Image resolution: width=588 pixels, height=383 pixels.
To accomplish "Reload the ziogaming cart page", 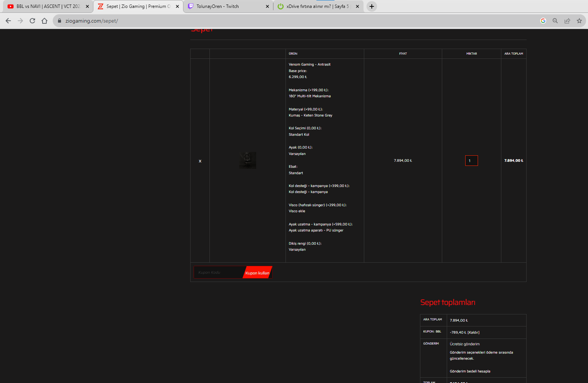I will [x=32, y=21].
